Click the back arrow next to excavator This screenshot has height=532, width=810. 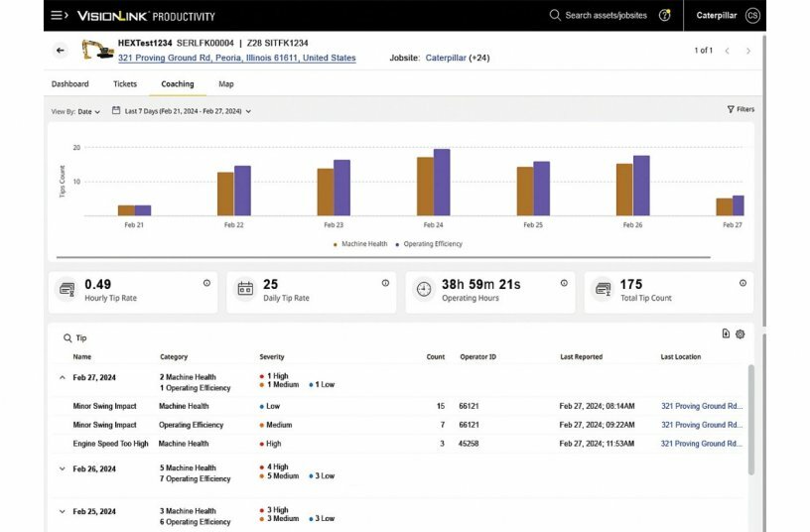tap(61, 51)
